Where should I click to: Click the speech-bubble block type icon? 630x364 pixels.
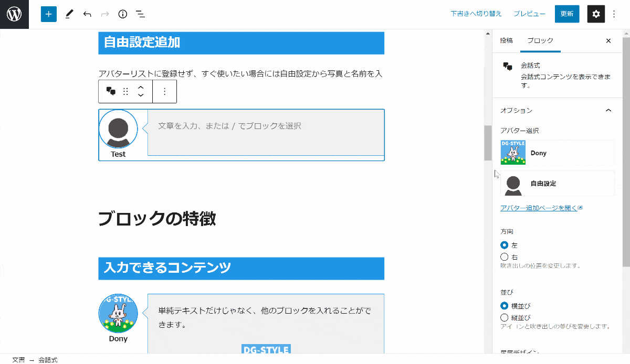[111, 91]
